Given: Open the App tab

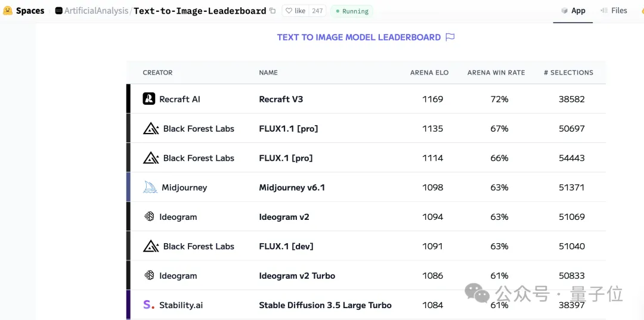Looking at the screenshot, I should pyautogui.click(x=574, y=11).
